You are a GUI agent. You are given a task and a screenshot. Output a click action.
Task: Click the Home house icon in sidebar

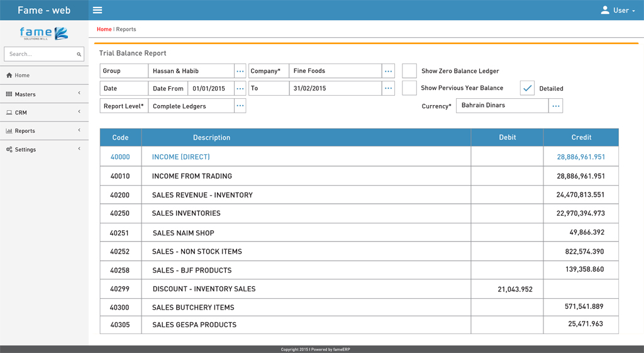tap(9, 76)
